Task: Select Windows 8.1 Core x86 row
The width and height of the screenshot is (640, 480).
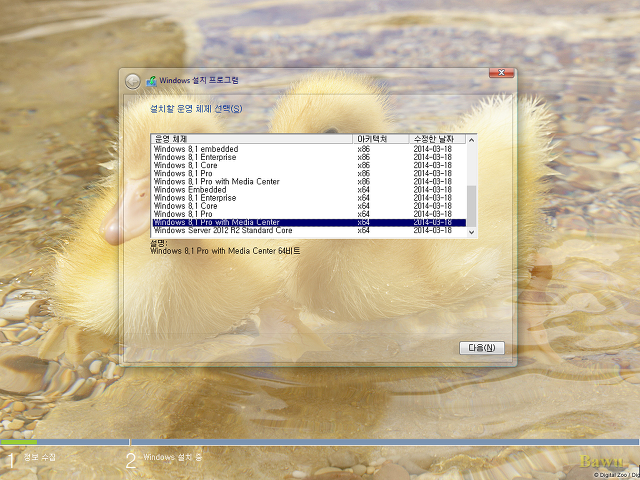Action: pyautogui.click(x=309, y=165)
